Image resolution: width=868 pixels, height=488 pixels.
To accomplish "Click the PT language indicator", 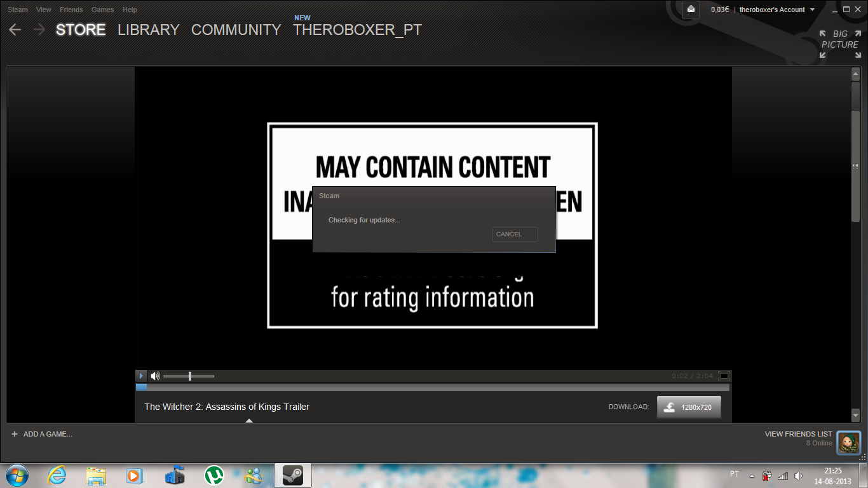I will click(x=735, y=474).
